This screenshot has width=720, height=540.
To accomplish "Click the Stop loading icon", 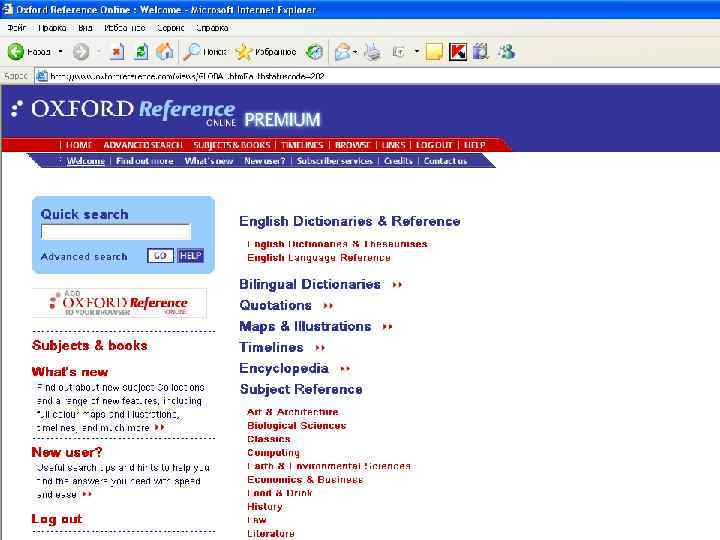I will click(117, 51).
